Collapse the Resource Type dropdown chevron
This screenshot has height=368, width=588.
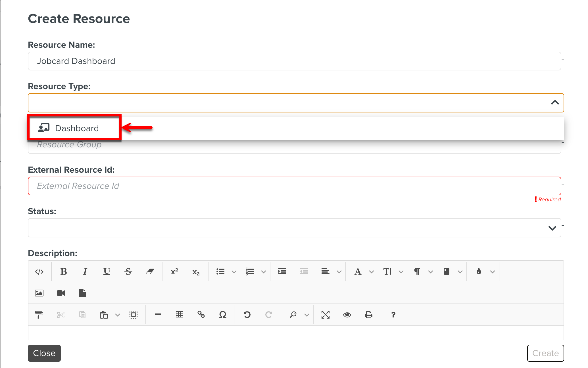point(555,103)
